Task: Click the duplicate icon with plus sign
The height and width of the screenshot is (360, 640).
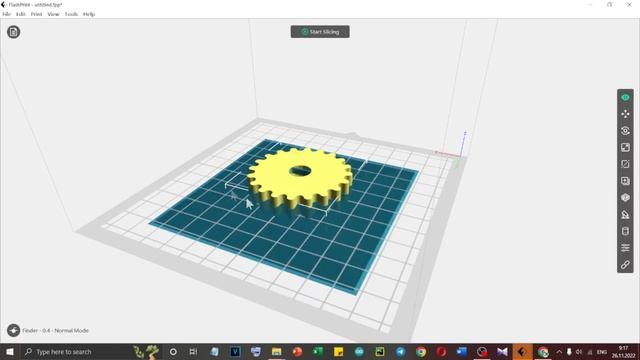Action: [x=625, y=181]
